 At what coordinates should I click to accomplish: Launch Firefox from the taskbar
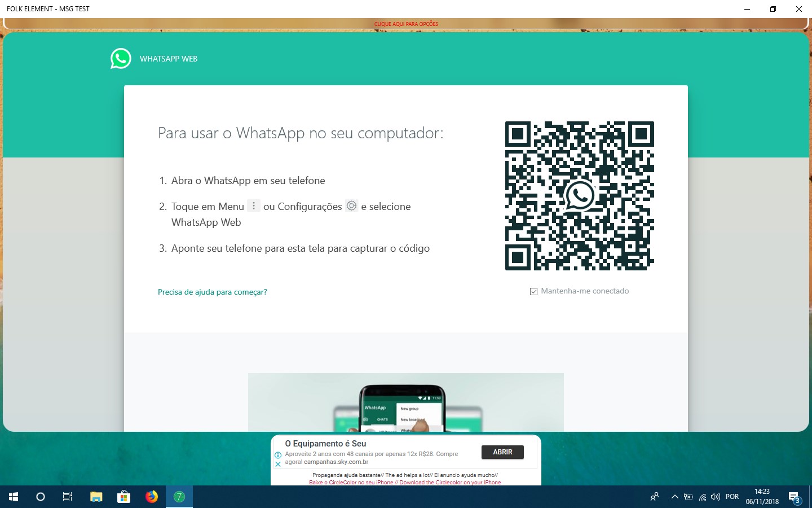[152, 497]
